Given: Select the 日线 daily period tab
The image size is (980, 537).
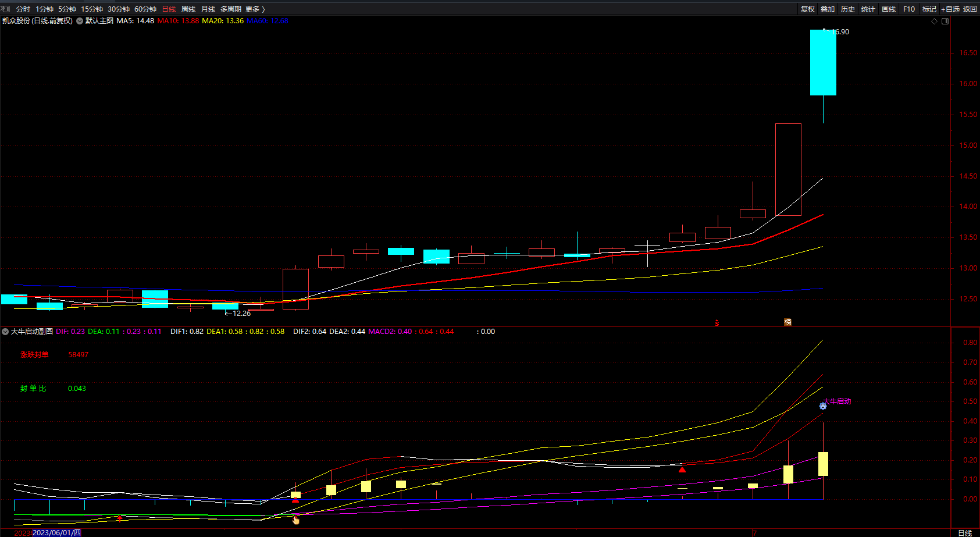Looking at the screenshot, I should pyautogui.click(x=169, y=9).
